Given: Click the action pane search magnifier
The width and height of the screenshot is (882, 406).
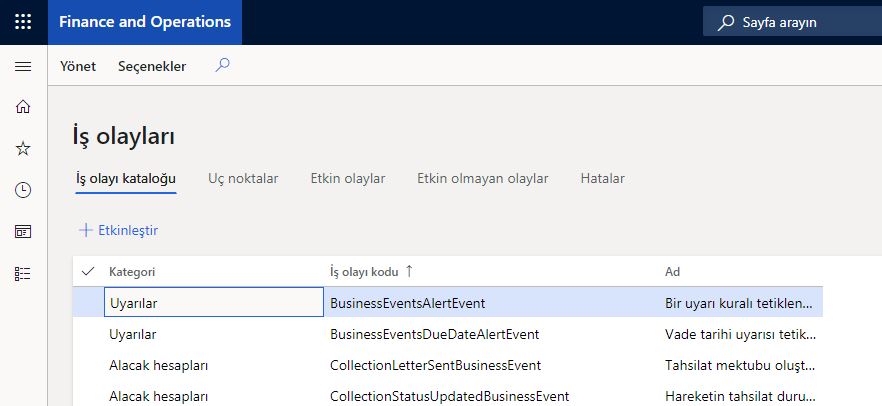Looking at the screenshot, I should click(x=223, y=66).
